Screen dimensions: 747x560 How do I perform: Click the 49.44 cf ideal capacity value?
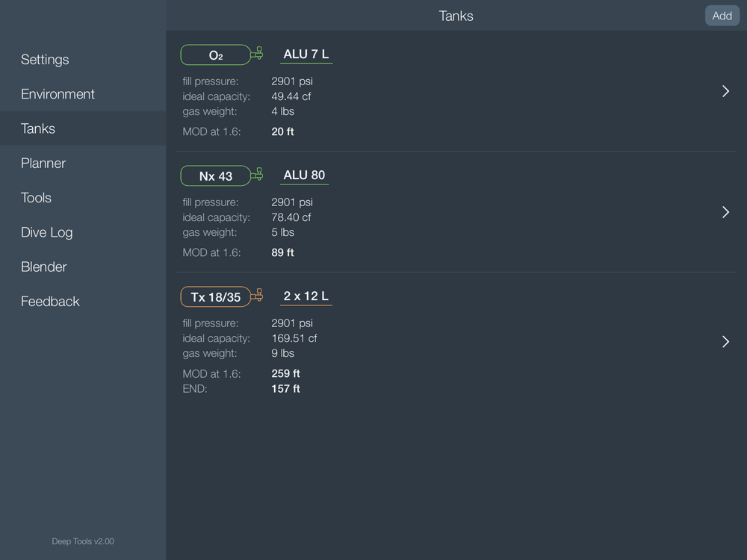point(291,96)
